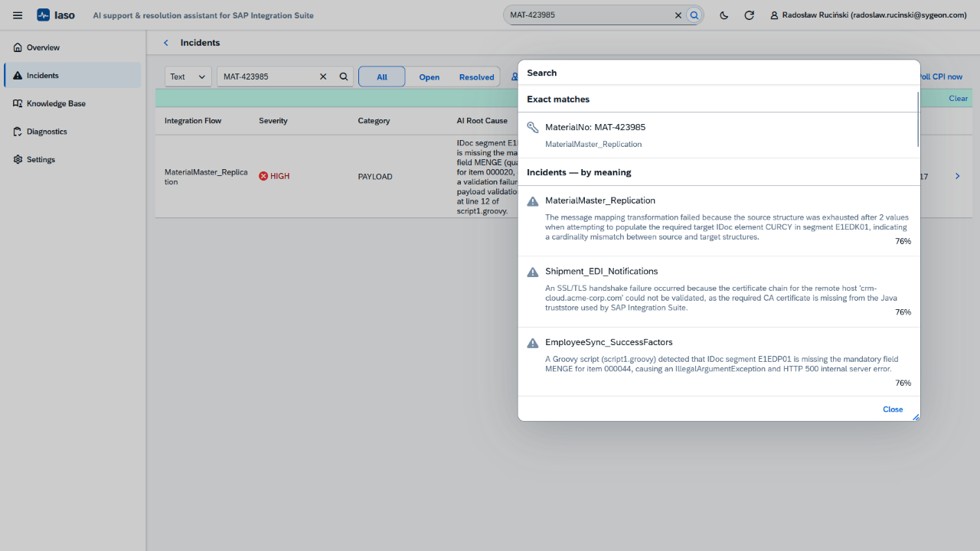Click warning icon beside EmployeeSync_SuccessFactors

coord(533,343)
